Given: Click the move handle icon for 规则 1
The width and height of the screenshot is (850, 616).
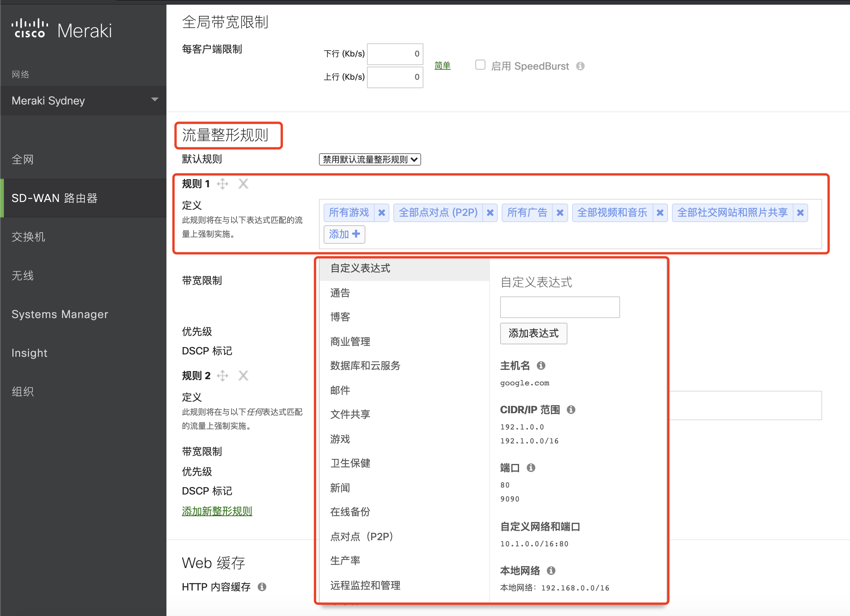Looking at the screenshot, I should point(223,184).
